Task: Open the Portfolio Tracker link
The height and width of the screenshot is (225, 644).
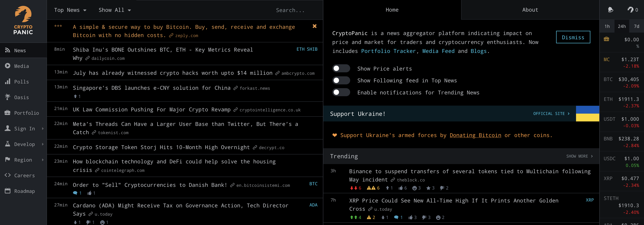Action: coord(388,51)
